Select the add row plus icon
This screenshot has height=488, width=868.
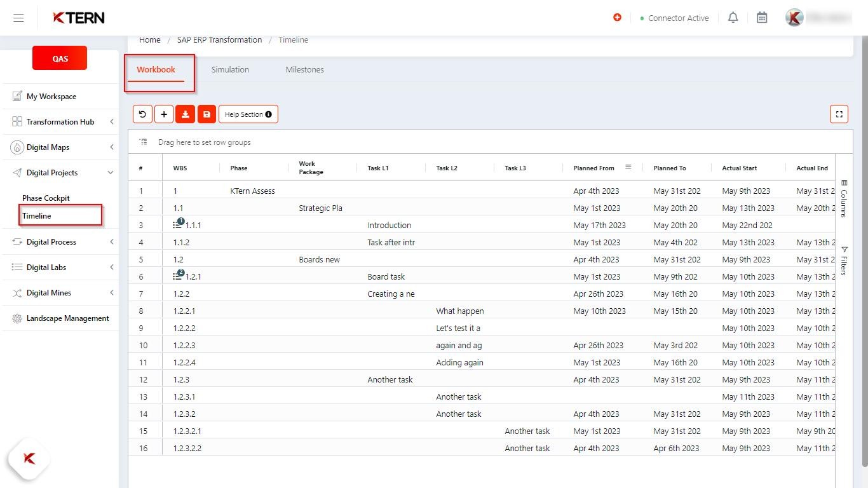click(163, 114)
